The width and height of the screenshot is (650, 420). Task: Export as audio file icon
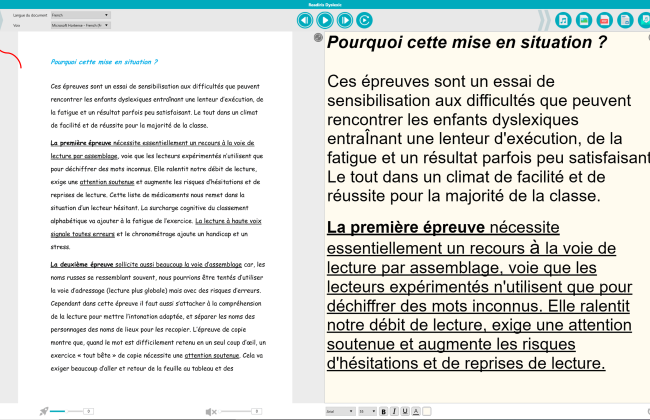point(563,20)
